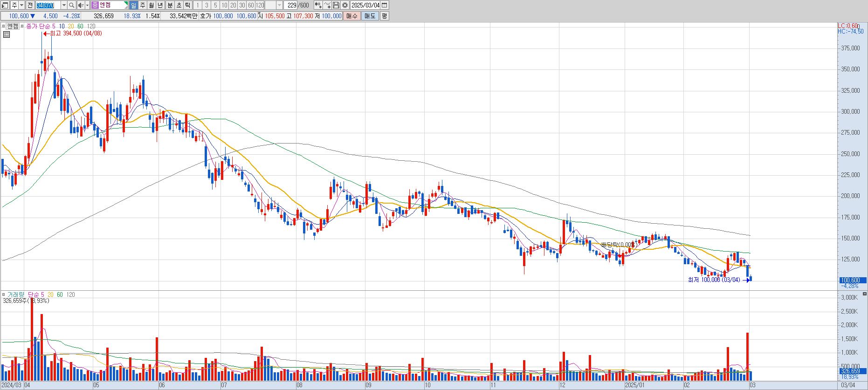The width and height of the screenshot is (868, 390).
Task: Select the 초 seconds chart period
Action: pyautogui.click(x=179, y=5)
